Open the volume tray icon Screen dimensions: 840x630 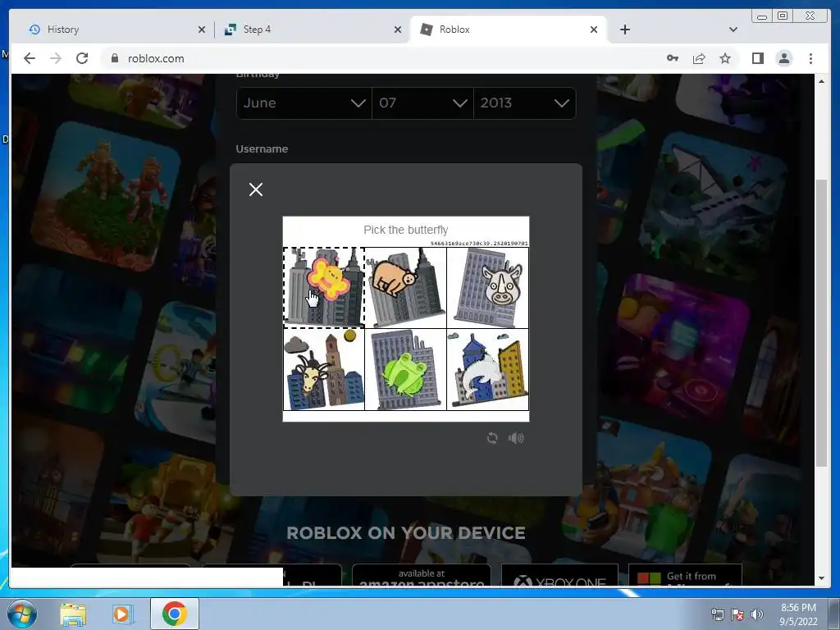756,614
